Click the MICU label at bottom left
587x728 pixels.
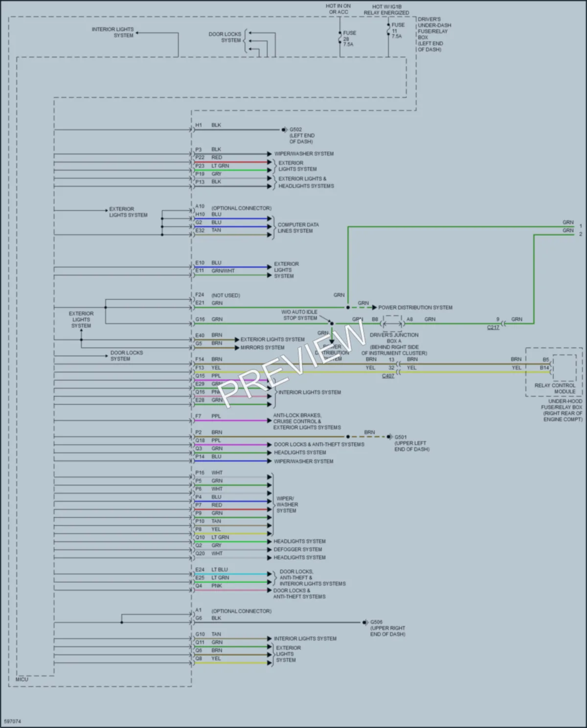click(22, 680)
